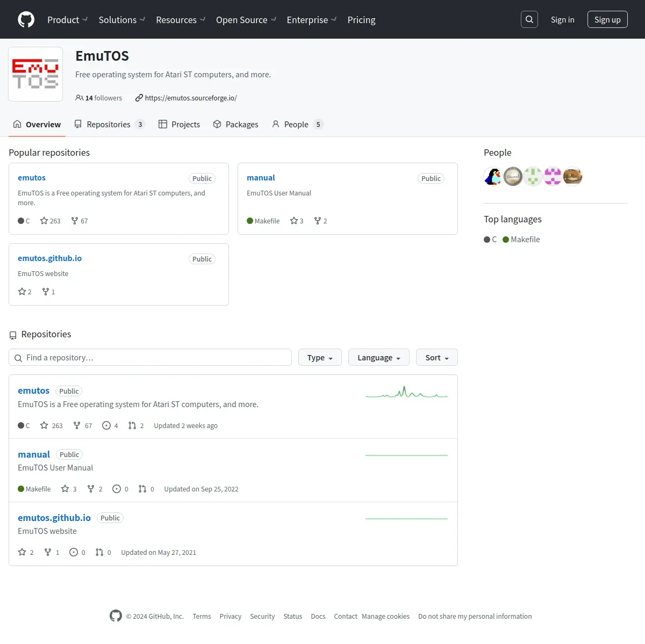Expand the Open Source menu
The height and width of the screenshot is (644, 645).
[246, 20]
